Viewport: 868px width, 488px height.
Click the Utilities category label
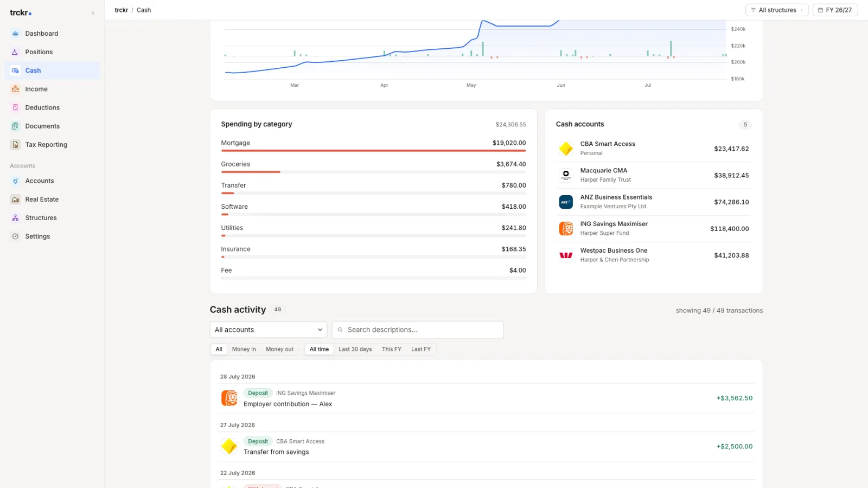232,228
